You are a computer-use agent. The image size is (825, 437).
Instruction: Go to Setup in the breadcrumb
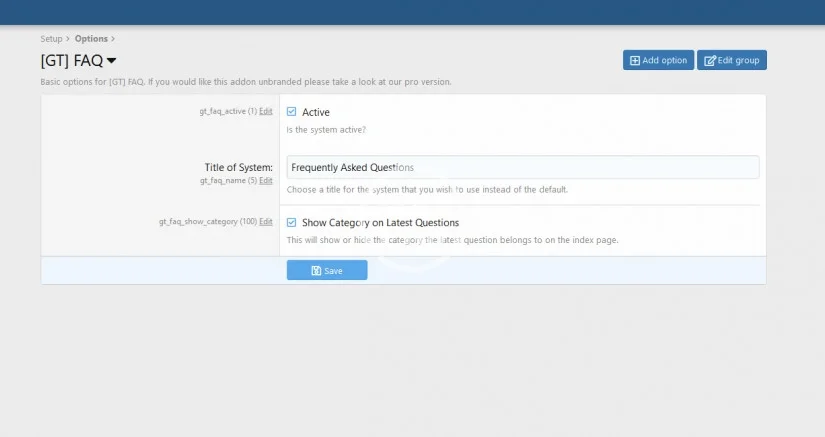[x=51, y=39]
